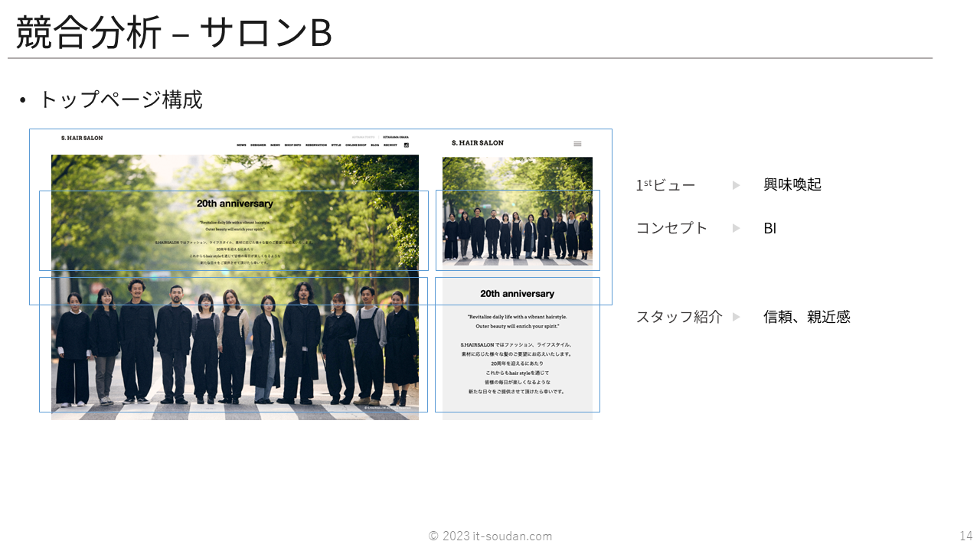Select the RECRUIT navigation link
Image resolution: width=980 pixels, height=551 pixels.
(x=391, y=145)
